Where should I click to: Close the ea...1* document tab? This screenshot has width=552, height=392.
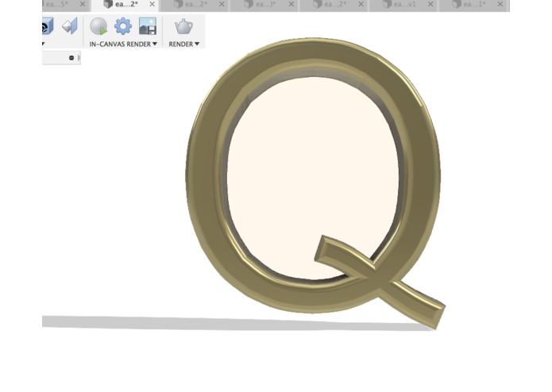pyautogui.click(x=500, y=4)
